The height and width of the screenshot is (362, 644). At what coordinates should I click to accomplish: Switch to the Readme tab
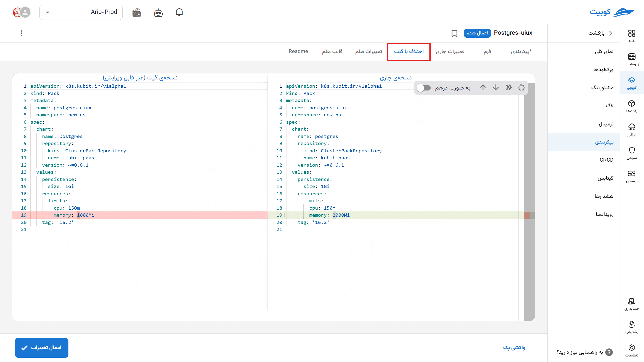tap(298, 51)
